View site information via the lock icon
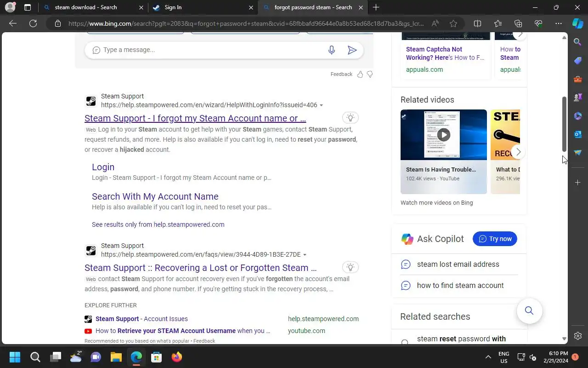Viewport: 588px width, 368px height. tap(57, 23)
